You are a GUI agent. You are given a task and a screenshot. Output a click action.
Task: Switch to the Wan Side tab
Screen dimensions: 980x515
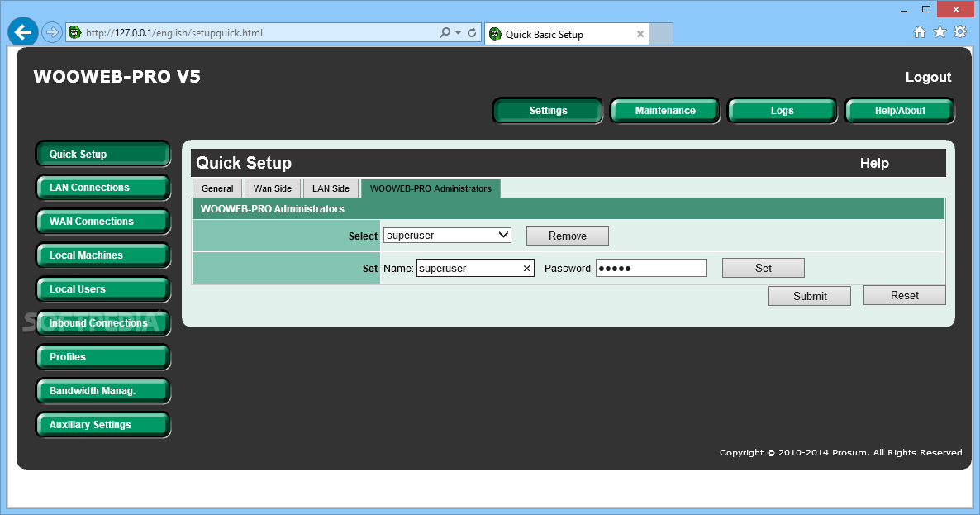[x=273, y=188]
